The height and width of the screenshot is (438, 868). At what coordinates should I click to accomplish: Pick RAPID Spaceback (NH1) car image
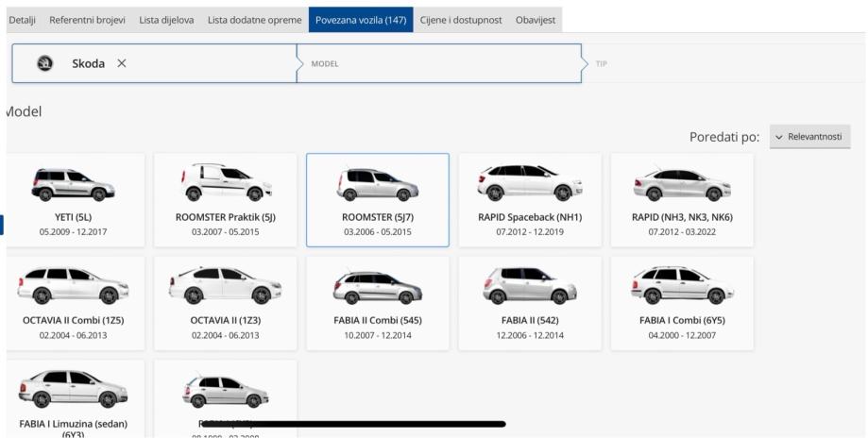(x=530, y=182)
